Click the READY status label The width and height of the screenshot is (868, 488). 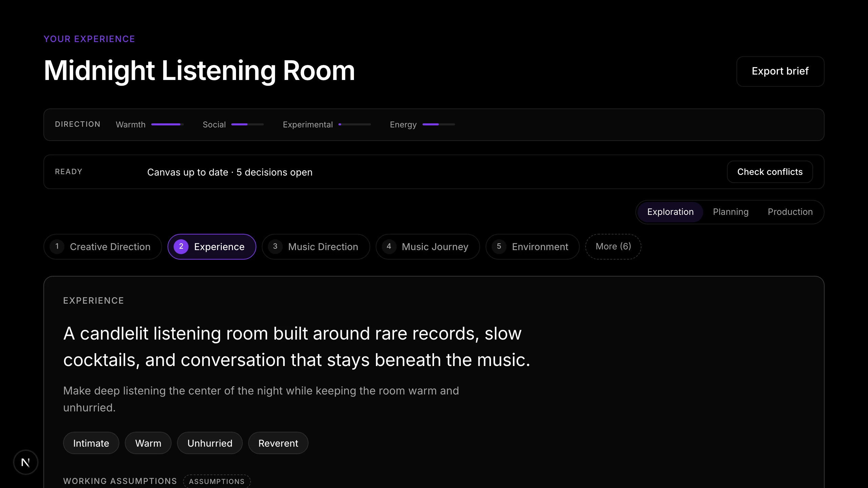point(69,171)
